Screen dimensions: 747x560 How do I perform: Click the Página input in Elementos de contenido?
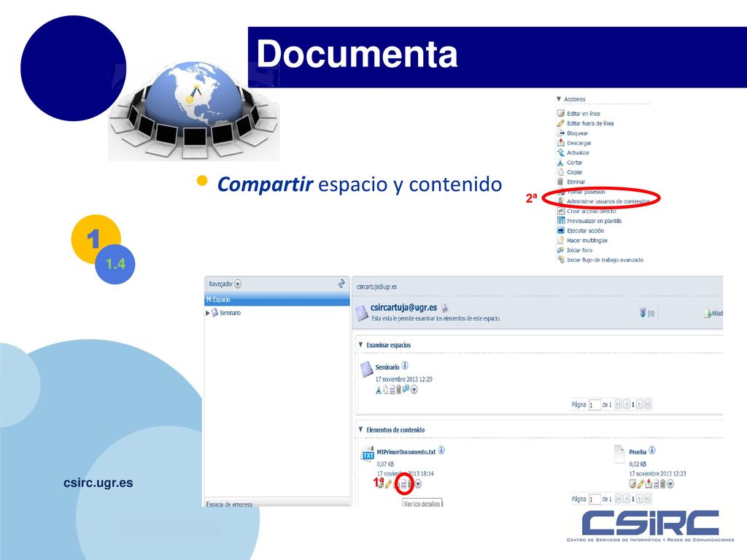595,499
